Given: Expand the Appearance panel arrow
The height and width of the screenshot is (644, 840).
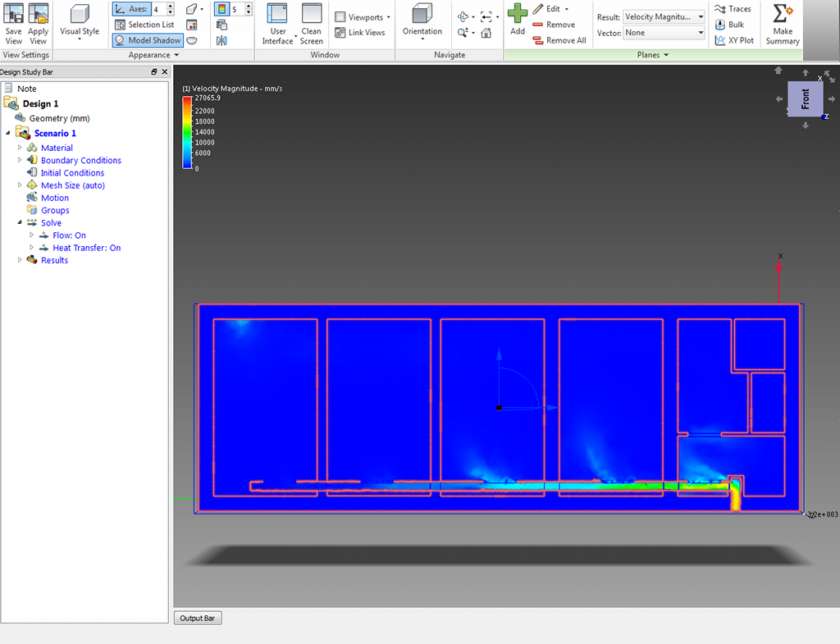Looking at the screenshot, I should [x=176, y=55].
